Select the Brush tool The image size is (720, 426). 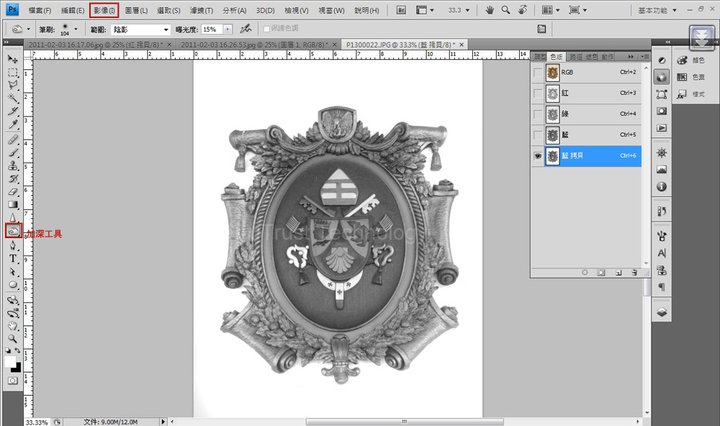click(x=13, y=152)
